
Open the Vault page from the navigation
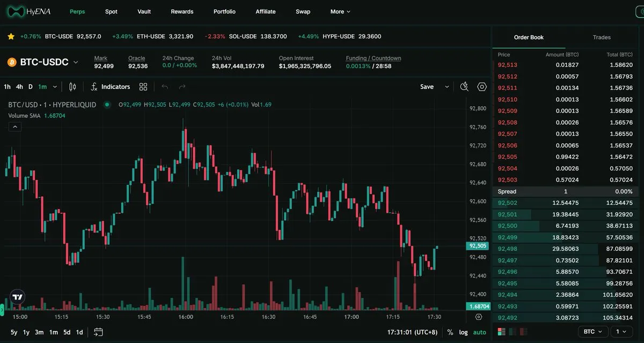coord(144,12)
